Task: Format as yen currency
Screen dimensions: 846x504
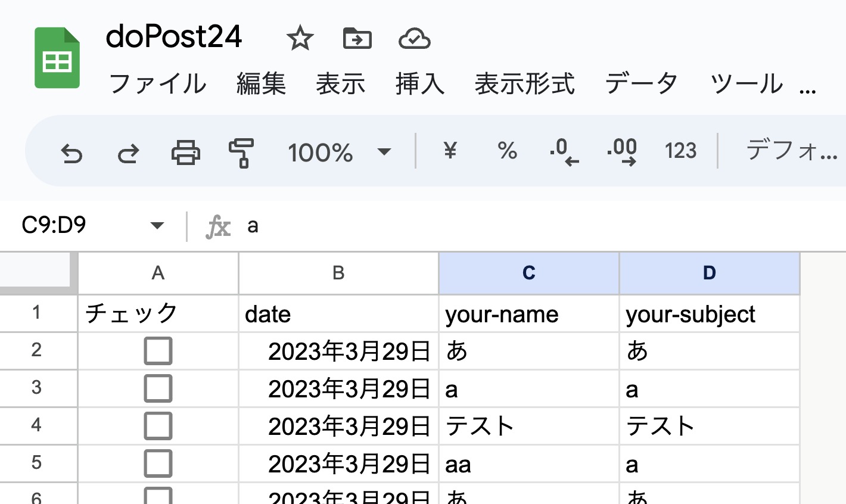Action: (450, 151)
